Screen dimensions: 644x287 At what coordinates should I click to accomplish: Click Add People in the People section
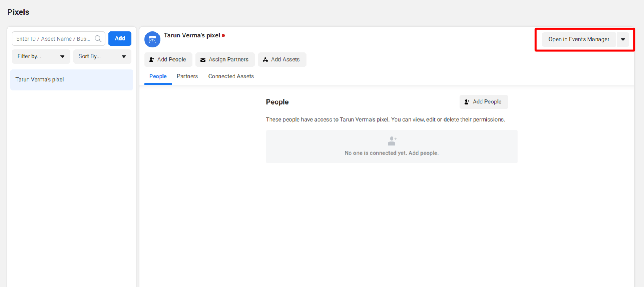[x=483, y=102]
